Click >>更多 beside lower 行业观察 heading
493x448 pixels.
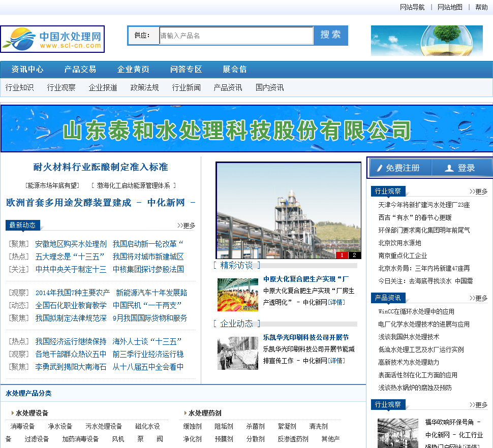click(478, 405)
